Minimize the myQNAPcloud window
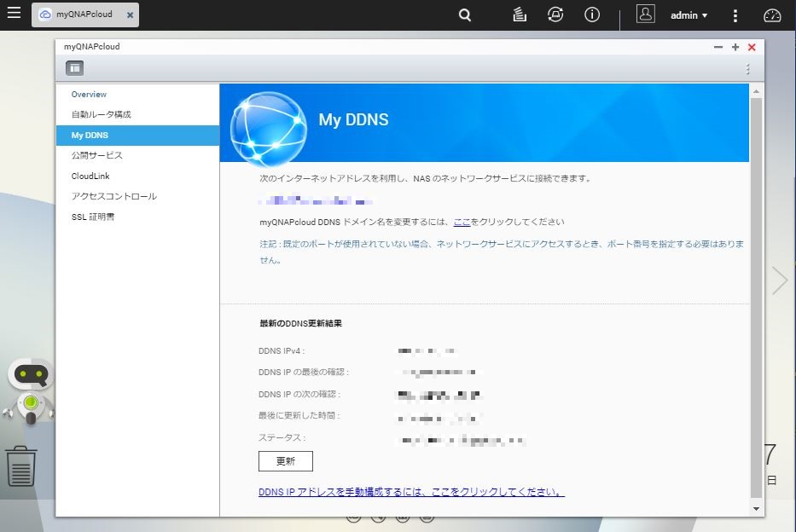796x532 pixels. (718, 47)
